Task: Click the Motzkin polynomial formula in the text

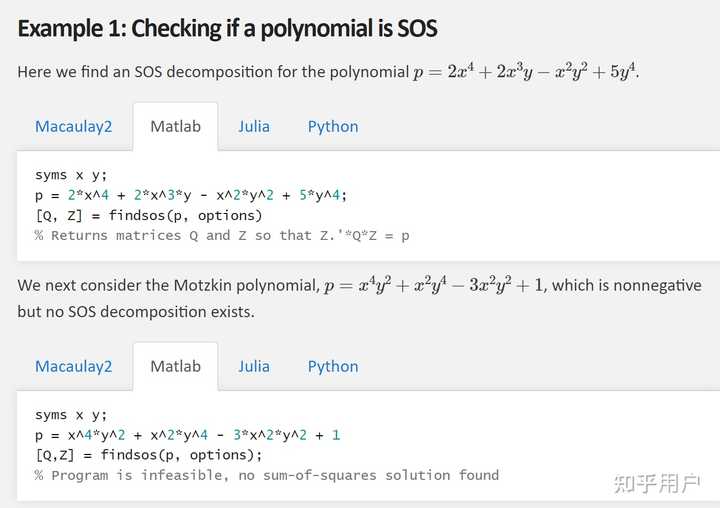Action: (x=433, y=286)
